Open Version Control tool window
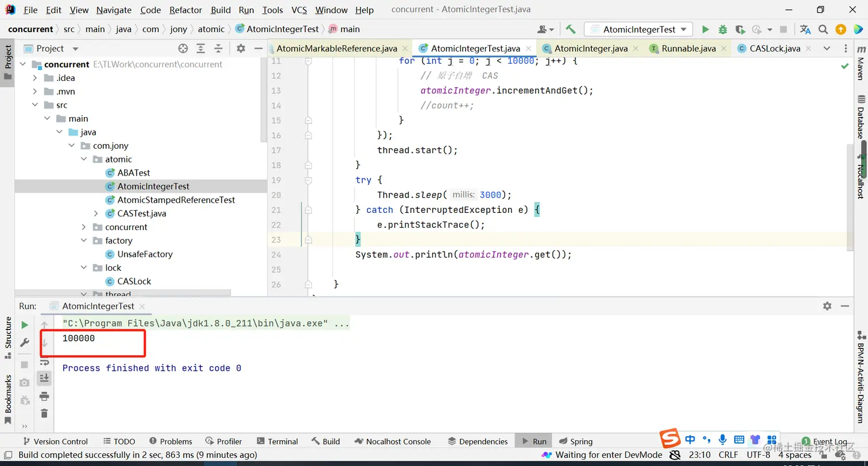This screenshot has width=868, height=466. pyautogui.click(x=55, y=441)
